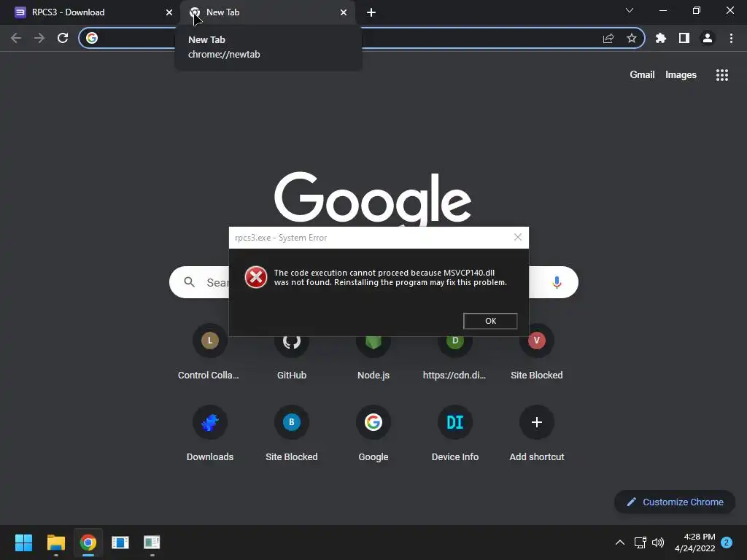Reload the current page
Image resolution: width=747 pixels, height=560 pixels.
pyautogui.click(x=63, y=38)
